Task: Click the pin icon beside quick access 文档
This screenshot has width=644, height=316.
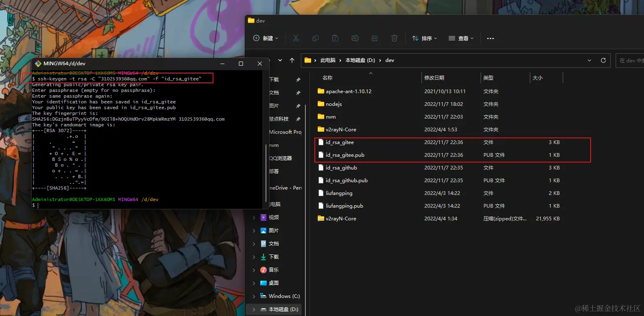Action: 298,93
